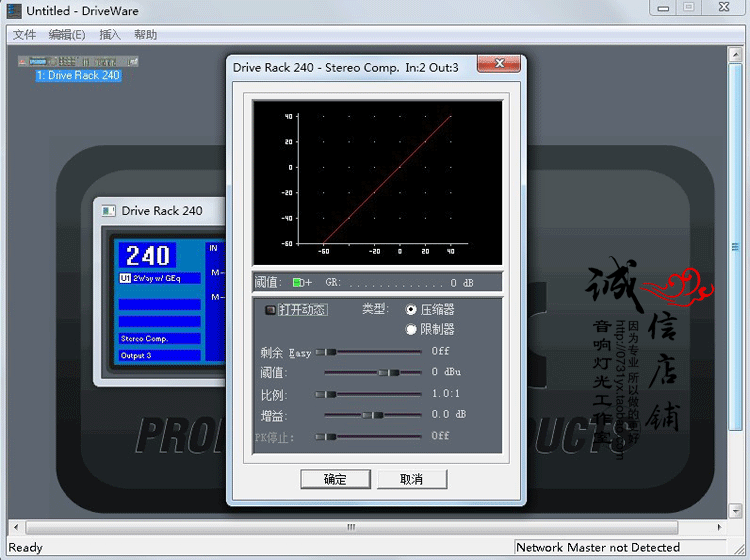Select the '1: Drive Rack 240' device label
The height and width of the screenshot is (560, 750).
tap(78, 76)
